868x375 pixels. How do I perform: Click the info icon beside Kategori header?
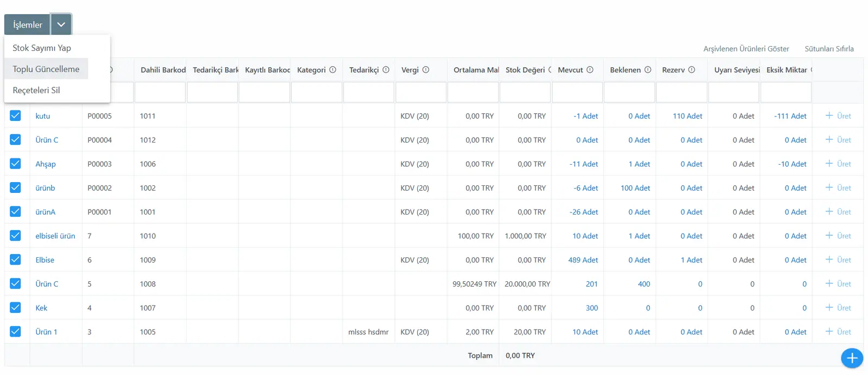[x=333, y=70]
